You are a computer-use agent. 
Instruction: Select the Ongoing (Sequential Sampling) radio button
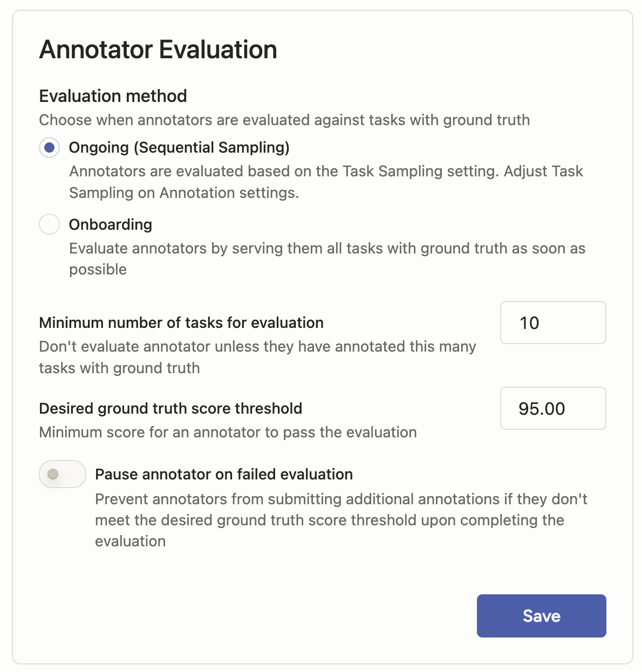pyautogui.click(x=49, y=147)
